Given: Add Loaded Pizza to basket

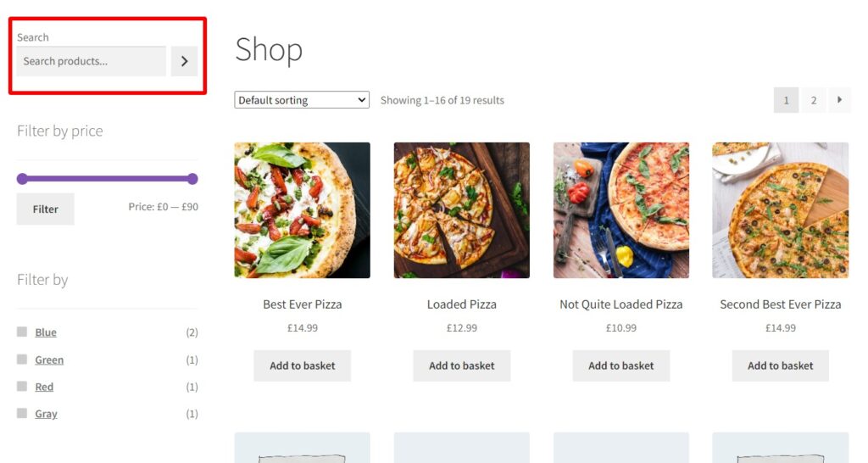Looking at the screenshot, I should 461,365.
